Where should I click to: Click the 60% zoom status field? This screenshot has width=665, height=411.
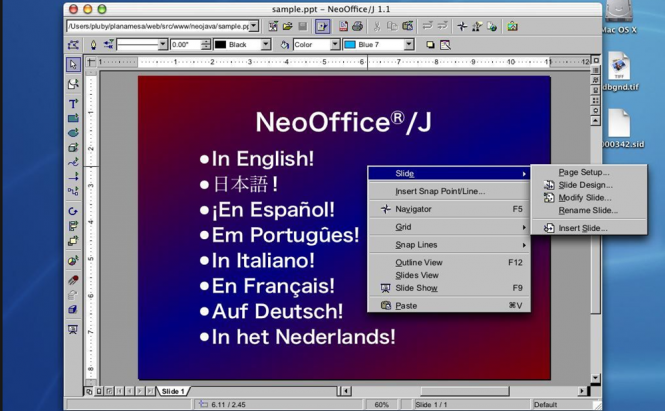click(381, 404)
